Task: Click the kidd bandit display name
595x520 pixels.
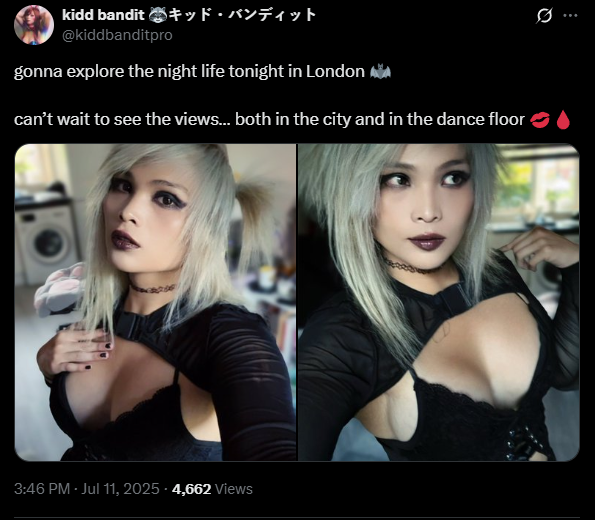Action: pos(103,15)
